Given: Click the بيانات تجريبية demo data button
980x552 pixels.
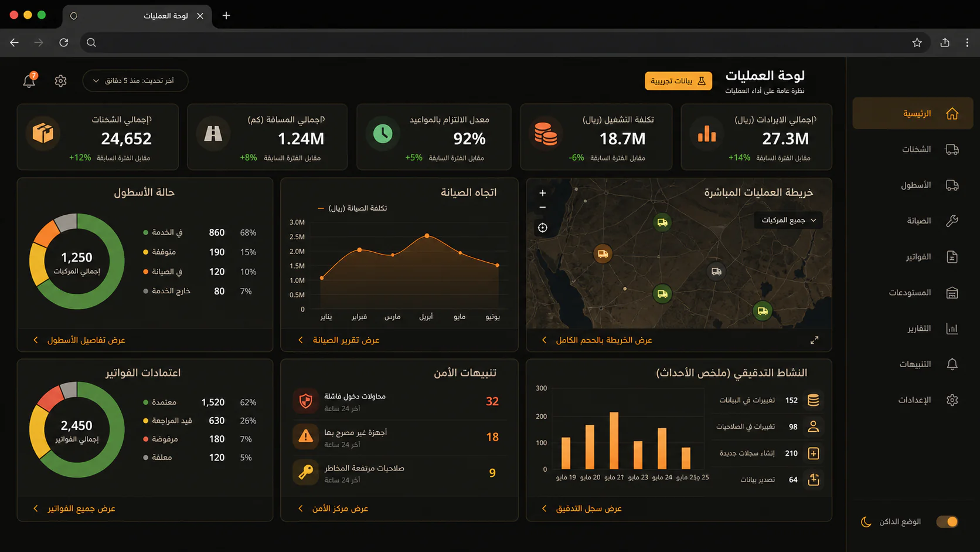Looking at the screenshot, I should pyautogui.click(x=678, y=81).
